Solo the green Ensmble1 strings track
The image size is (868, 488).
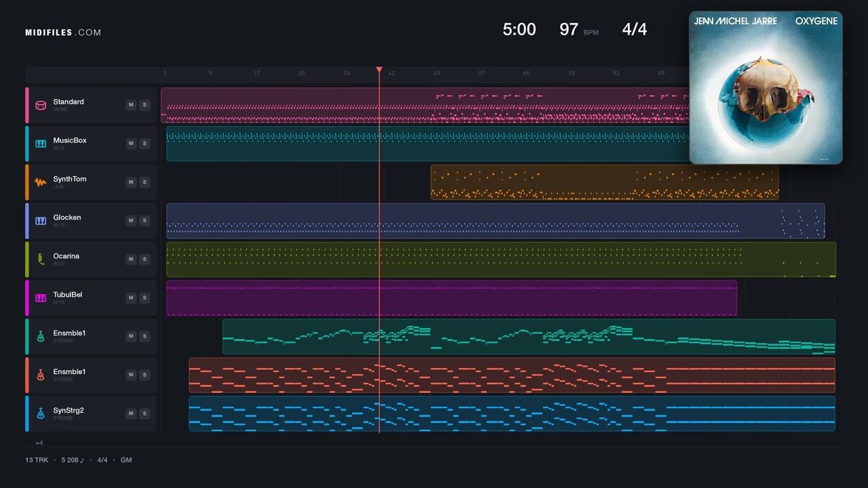pos(144,337)
